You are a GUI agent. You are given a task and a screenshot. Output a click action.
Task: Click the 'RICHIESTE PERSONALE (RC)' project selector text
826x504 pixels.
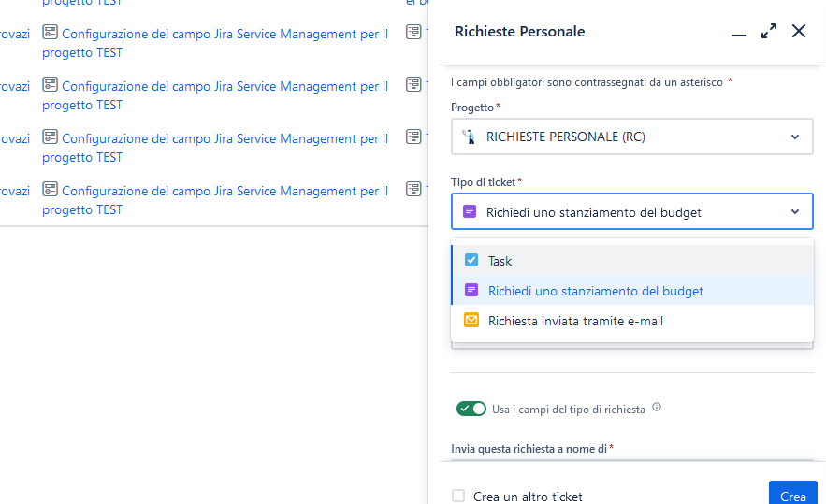pos(565,137)
